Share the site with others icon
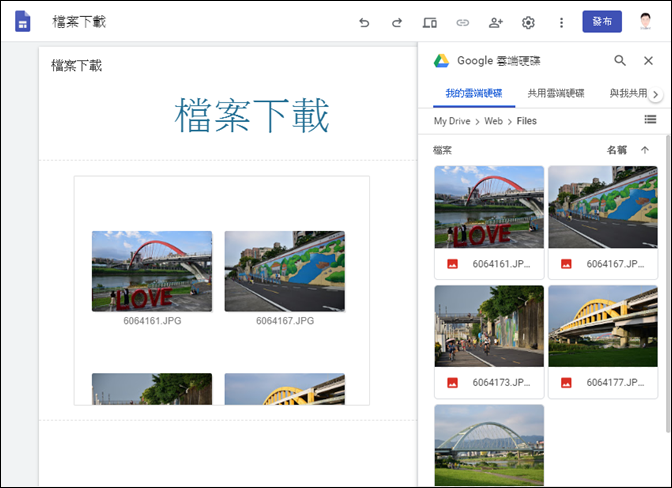The height and width of the screenshot is (488, 672). [495, 22]
